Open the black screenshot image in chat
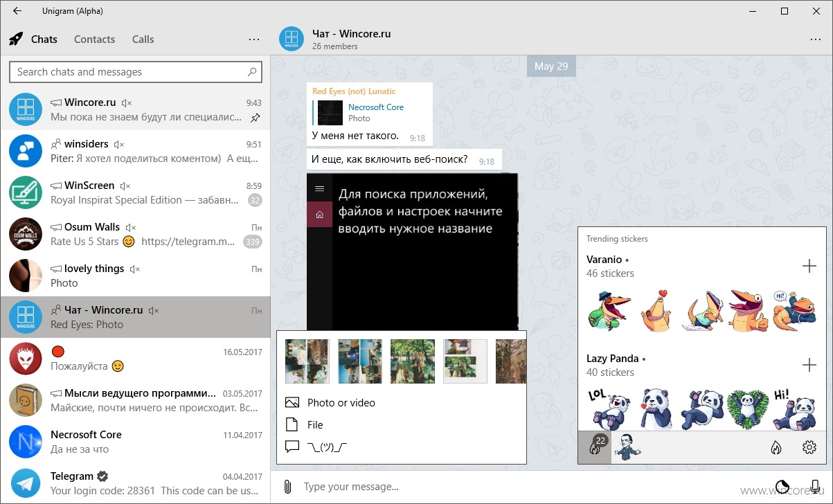833x504 pixels. click(x=412, y=251)
